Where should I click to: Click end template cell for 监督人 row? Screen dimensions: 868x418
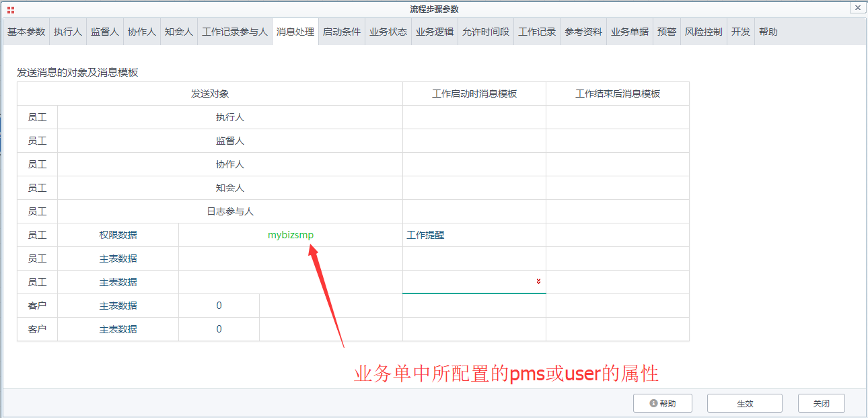point(617,141)
